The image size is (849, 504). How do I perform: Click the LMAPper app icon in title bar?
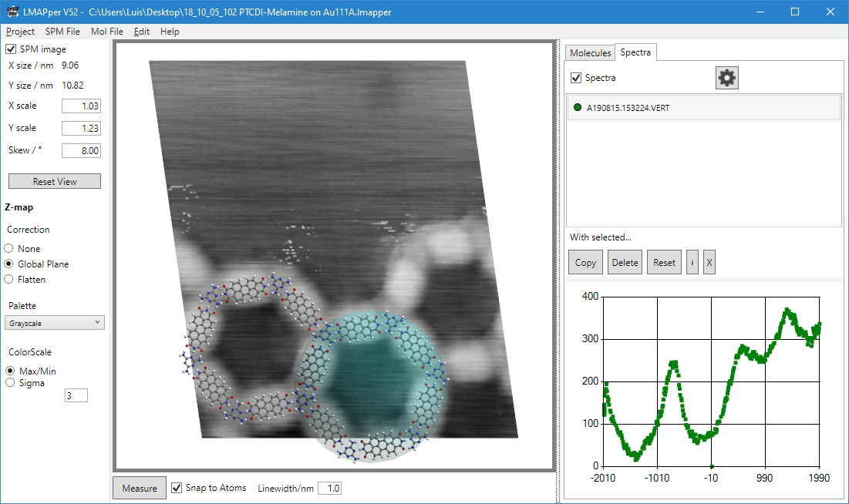[x=12, y=12]
